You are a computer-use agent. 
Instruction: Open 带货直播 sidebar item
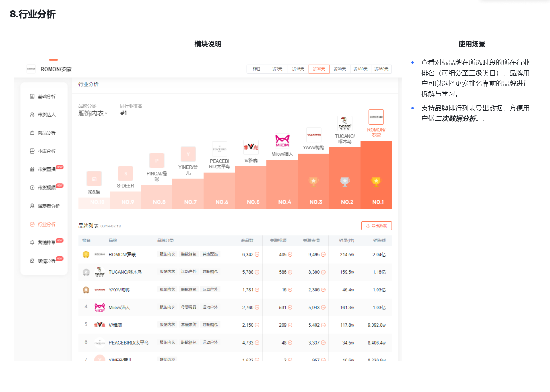47,169
